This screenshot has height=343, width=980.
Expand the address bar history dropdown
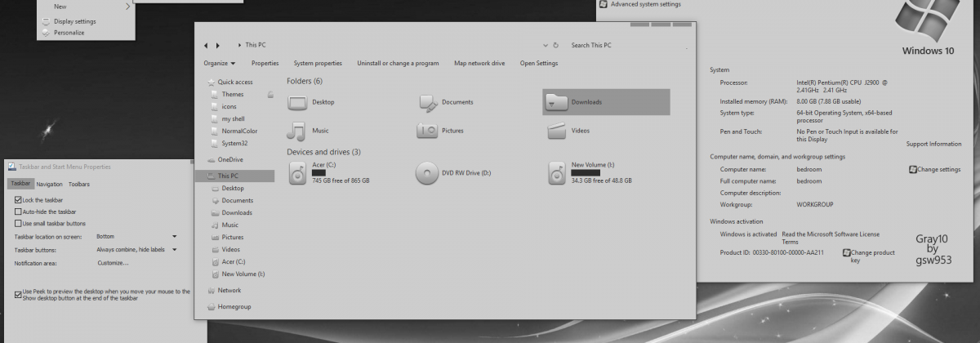(545, 46)
